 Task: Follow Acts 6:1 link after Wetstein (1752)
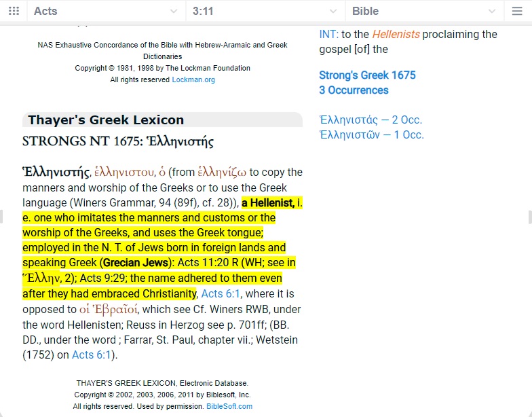pos(91,355)
